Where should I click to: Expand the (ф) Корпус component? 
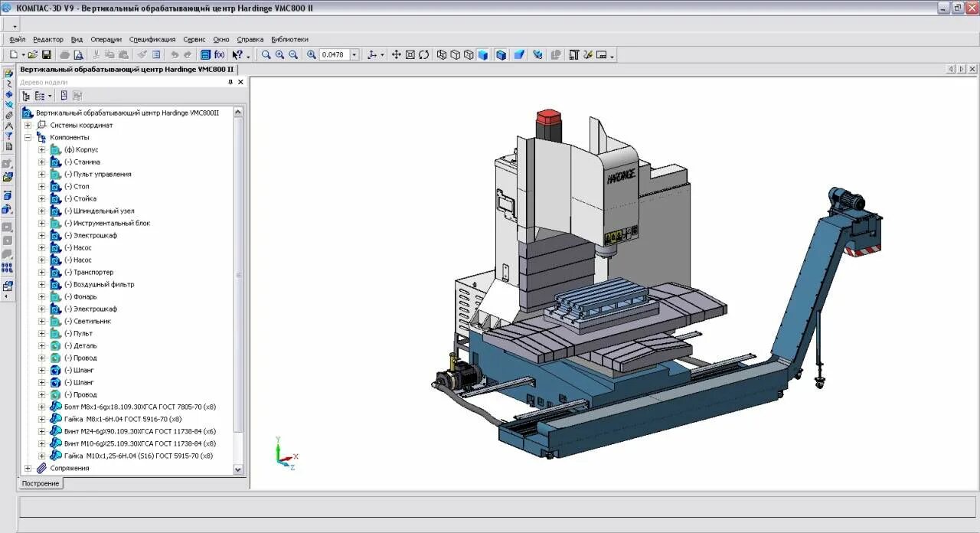point(42,149)
